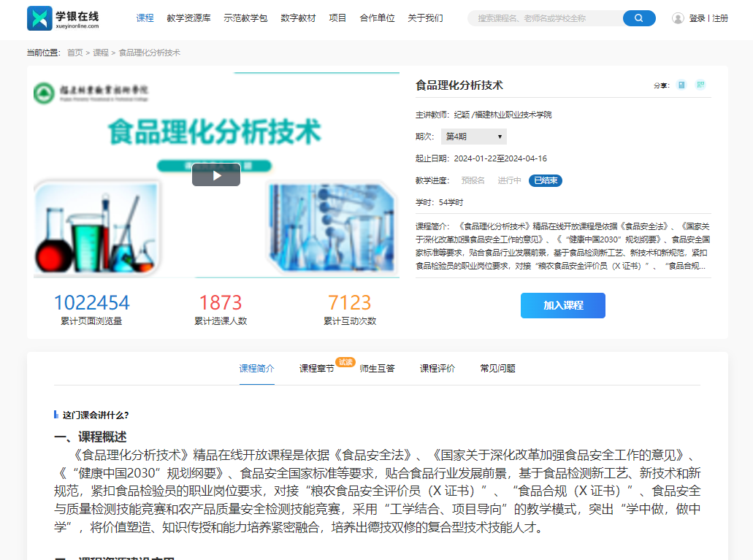
Task: Select the 课程评价 tab
Action: tap(437, 369)
